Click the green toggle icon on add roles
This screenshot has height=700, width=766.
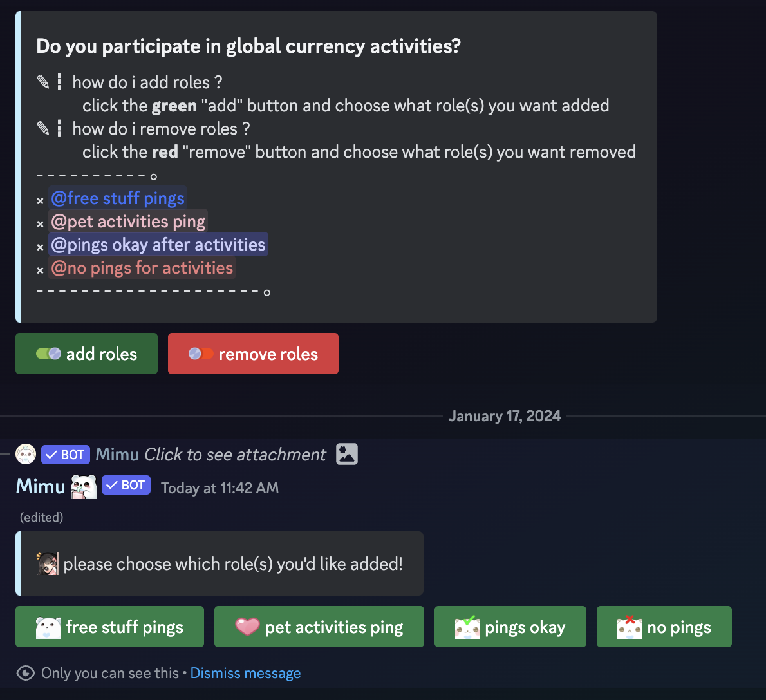point(48,354)
